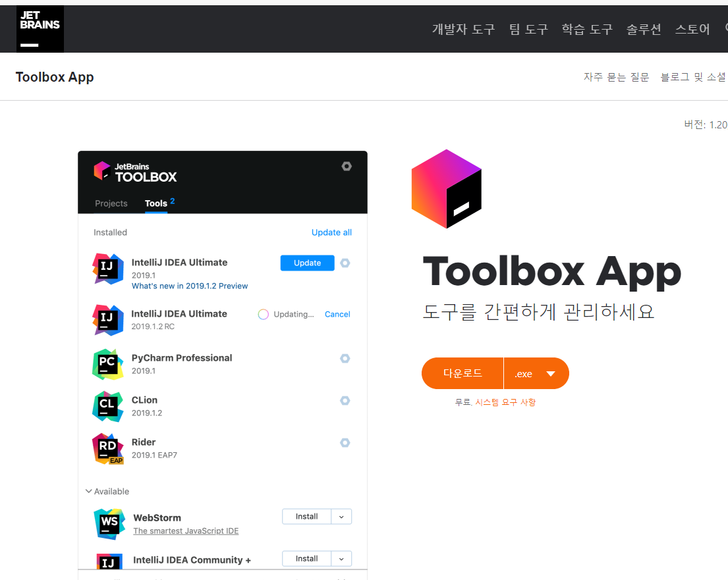Click the Tools tab update count badge
This screenshot has height=580, width=728.
click(x=172, y=201)
